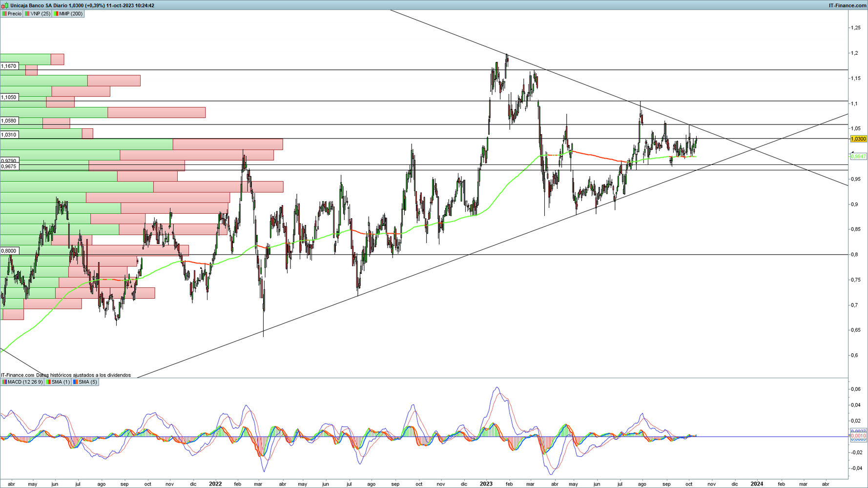Image resolution: width=868 pixels, height=488 pixels.
Task: Click the red 0,0010 MACD value tag
Action: point(858,436)
